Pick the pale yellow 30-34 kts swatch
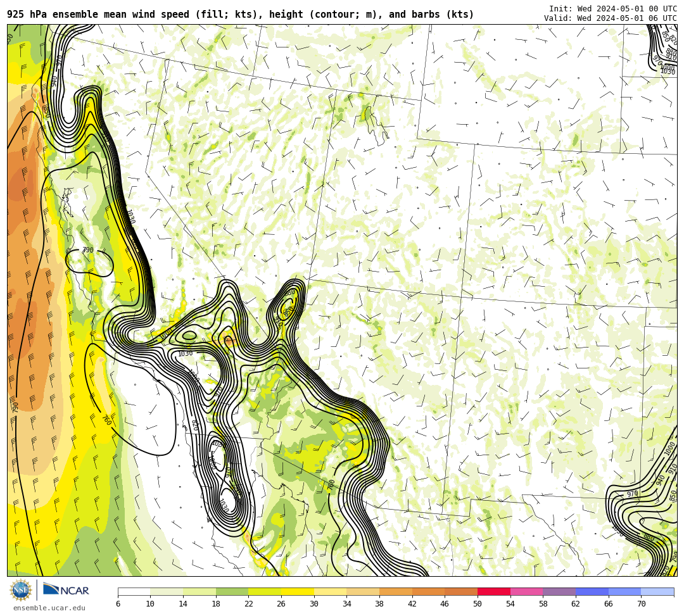The image size is (684, 616). click(x=330, y=591)
